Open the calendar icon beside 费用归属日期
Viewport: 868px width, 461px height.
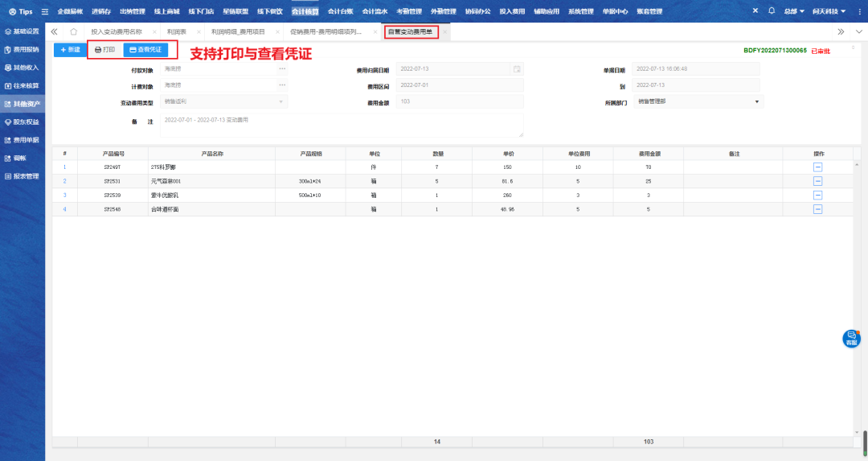tap(517, 69)
